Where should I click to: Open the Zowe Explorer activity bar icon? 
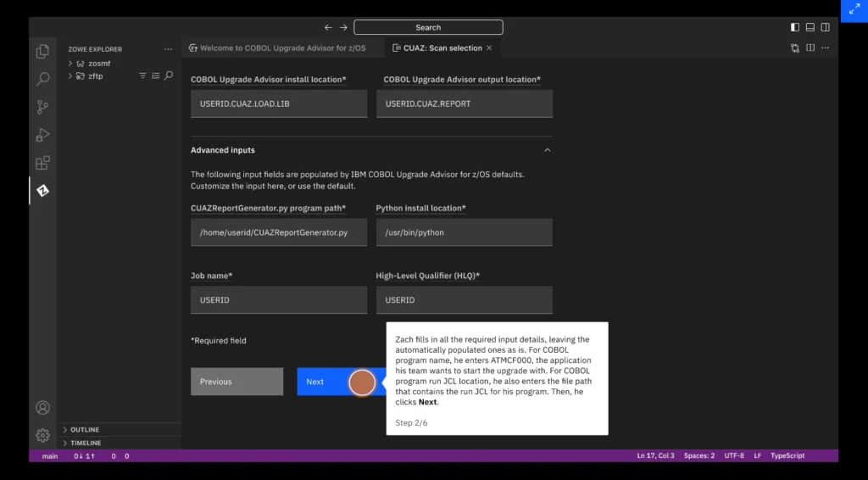pyautogui.click(x=42, y=191)
